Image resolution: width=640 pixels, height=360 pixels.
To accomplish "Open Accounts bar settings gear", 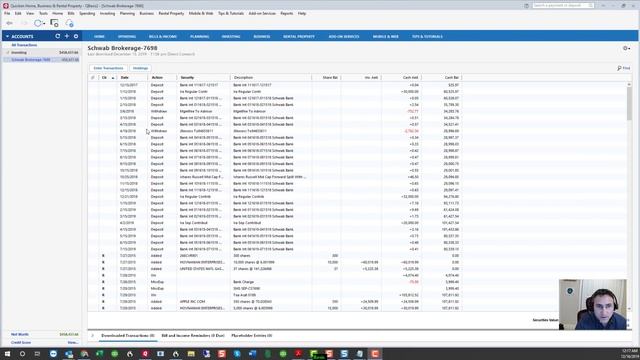I will coord(76,36).
